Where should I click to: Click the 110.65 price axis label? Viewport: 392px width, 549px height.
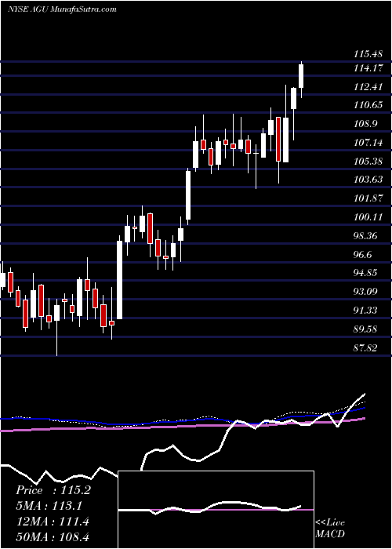tap(368, 105)
